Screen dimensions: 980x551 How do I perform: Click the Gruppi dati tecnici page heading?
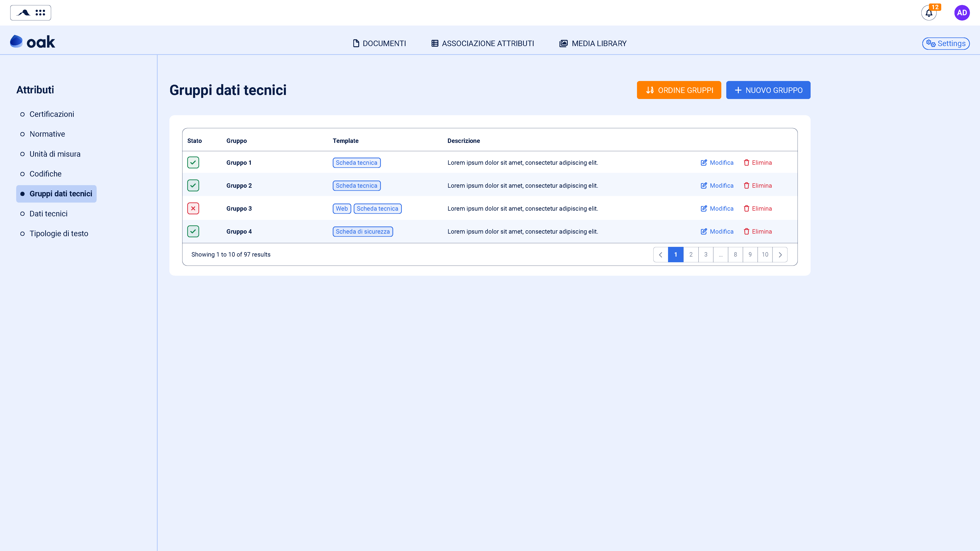pyautogui.click(x=228, y=90)
